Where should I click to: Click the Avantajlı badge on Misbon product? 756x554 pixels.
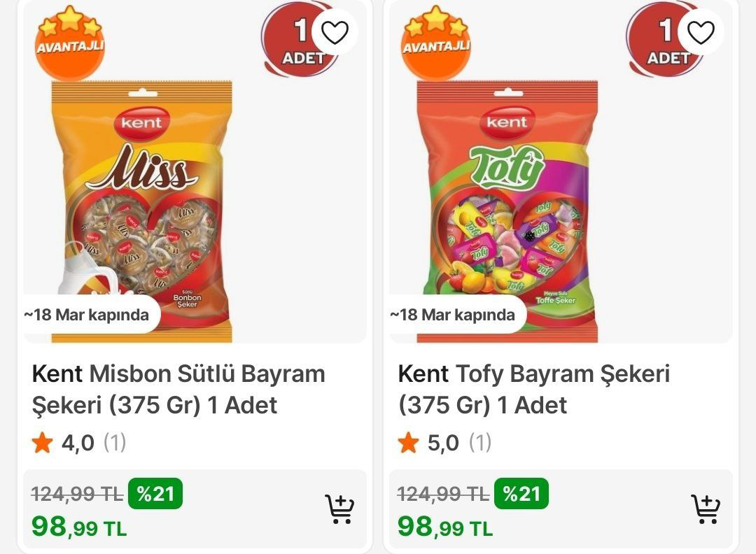pos(70,43)
